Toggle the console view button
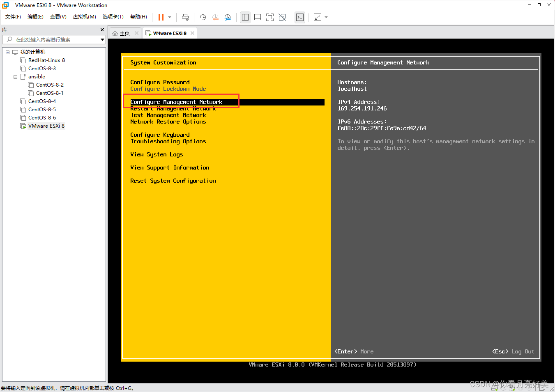Viewport: 555px width, 392px height. coord(300,17)
